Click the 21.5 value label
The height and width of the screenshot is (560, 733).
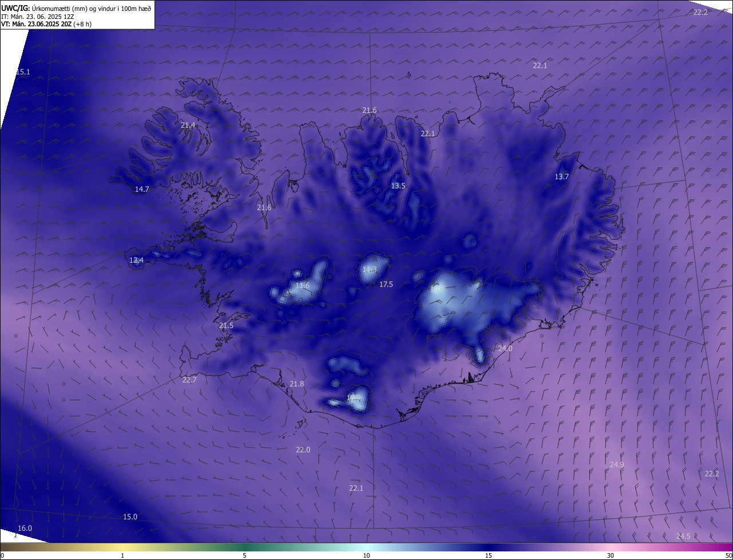click(226, 325)
